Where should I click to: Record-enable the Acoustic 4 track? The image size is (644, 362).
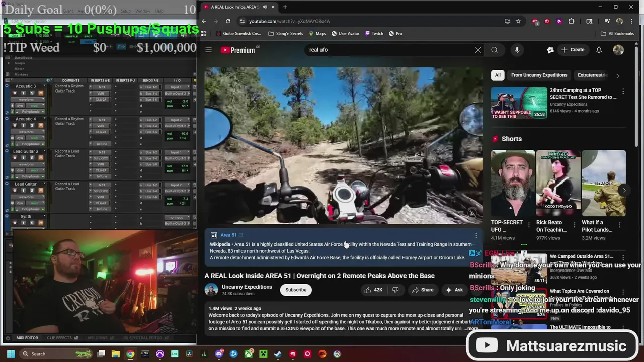point(14,125)
